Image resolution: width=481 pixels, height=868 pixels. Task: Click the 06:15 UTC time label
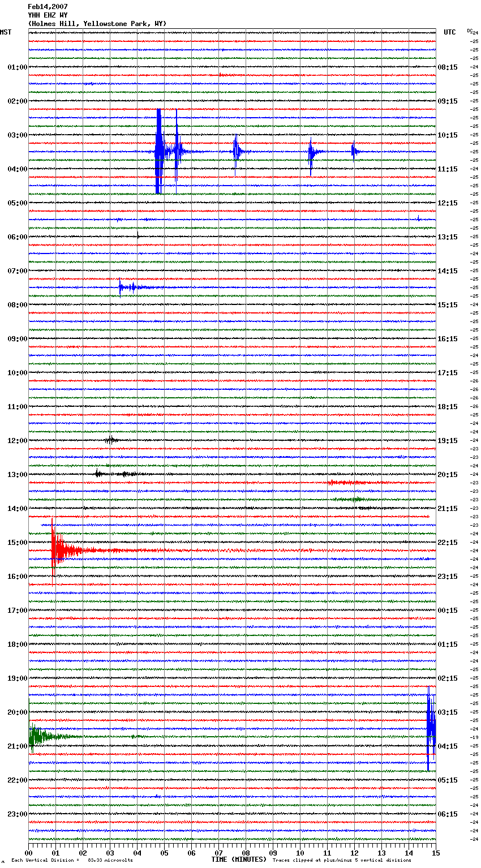coord(448,814)
